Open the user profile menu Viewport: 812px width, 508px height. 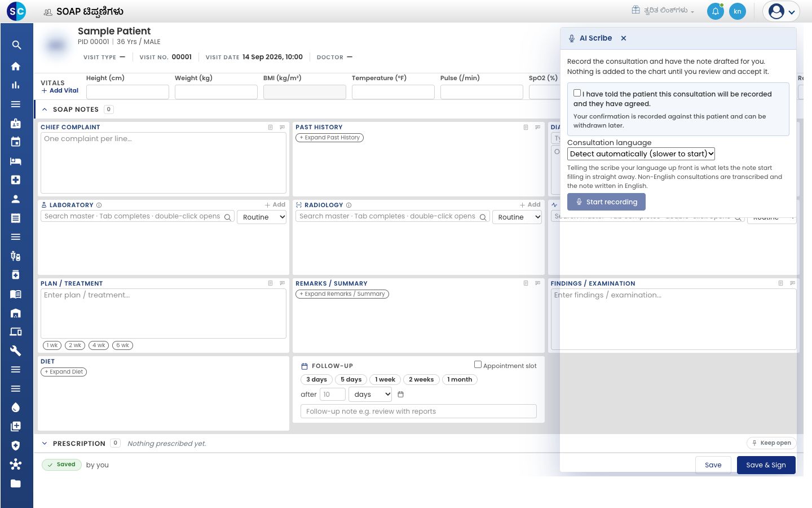781,11
